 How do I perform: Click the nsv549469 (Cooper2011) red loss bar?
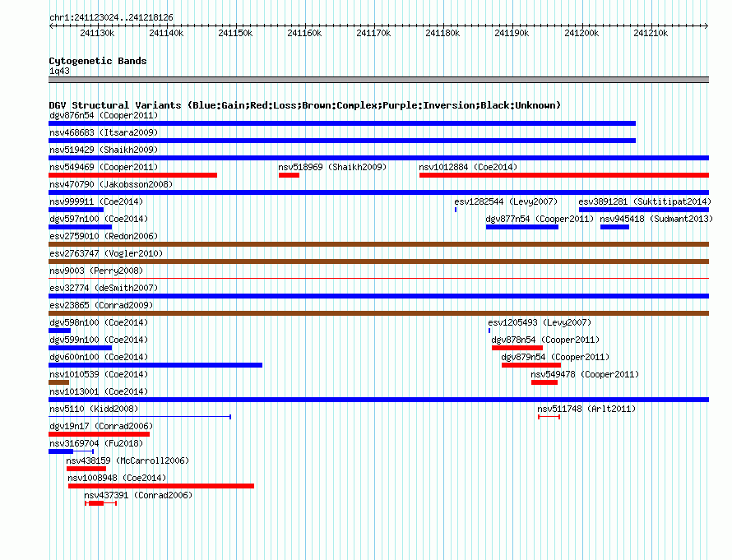coord(132,175)
